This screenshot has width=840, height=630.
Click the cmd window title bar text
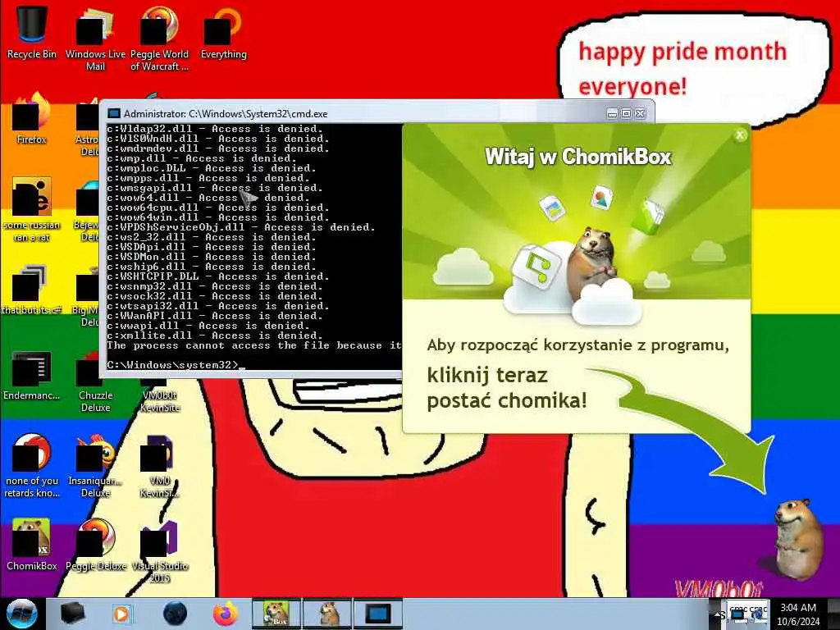point(226,113)
